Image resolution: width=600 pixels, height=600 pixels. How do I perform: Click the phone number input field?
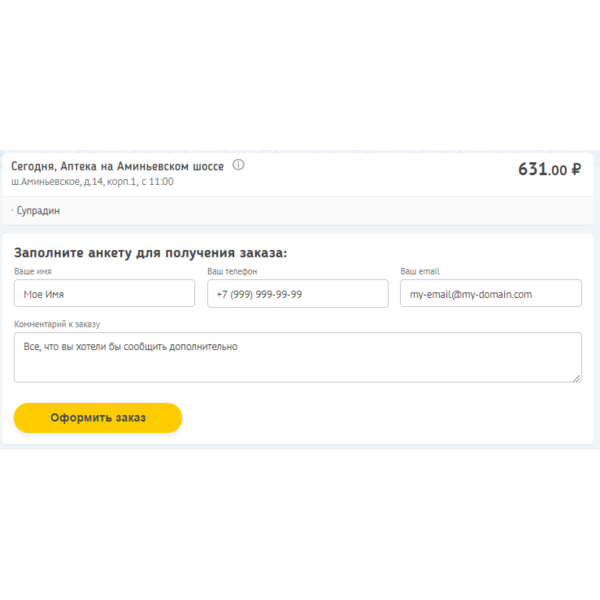tap(297, 293)
